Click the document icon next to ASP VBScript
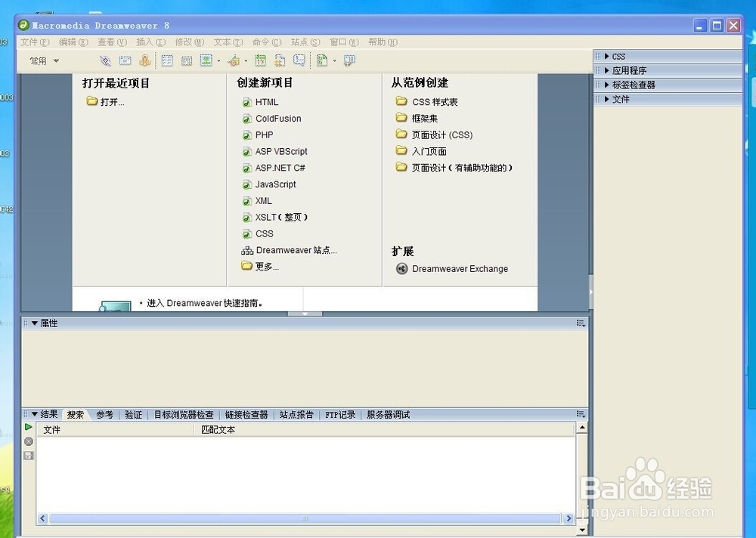The image size is (756, 538). [247, 152]
